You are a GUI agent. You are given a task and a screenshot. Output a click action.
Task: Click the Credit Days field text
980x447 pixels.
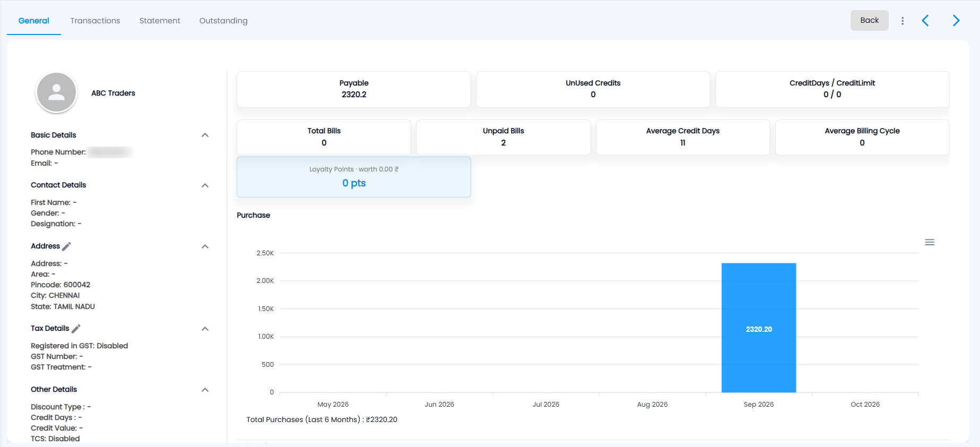pyautogui.click(x=56, y=418)
